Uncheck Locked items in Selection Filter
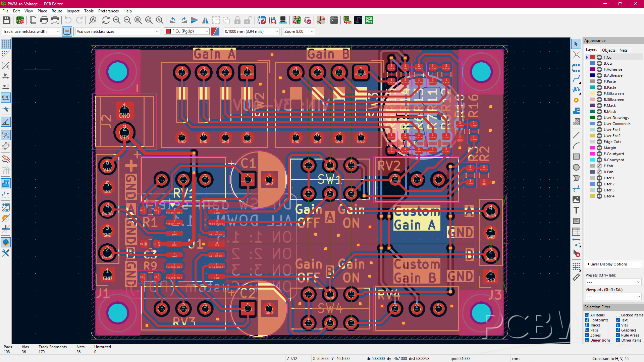644x362 pixels. point(618,315)
